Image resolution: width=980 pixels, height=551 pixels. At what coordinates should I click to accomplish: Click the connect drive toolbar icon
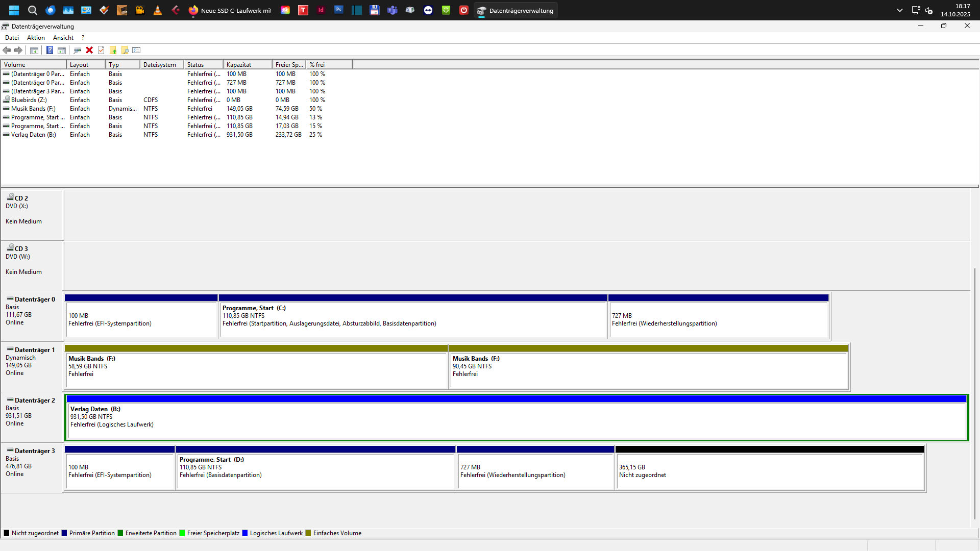77,50
